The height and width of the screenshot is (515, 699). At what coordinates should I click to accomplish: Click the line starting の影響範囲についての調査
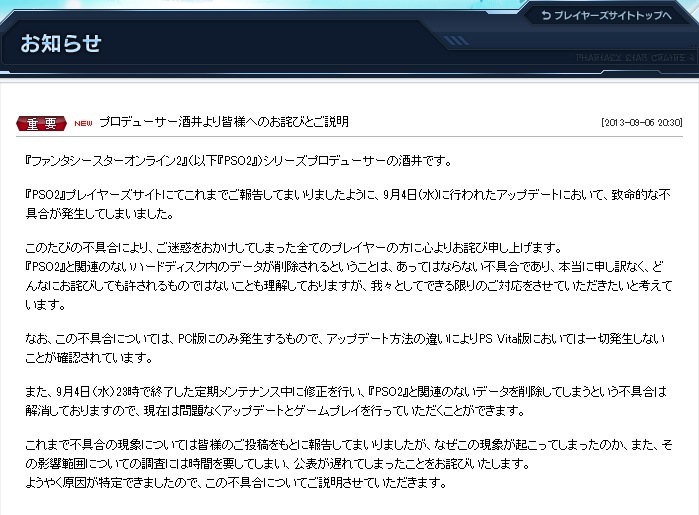[278, 464]
